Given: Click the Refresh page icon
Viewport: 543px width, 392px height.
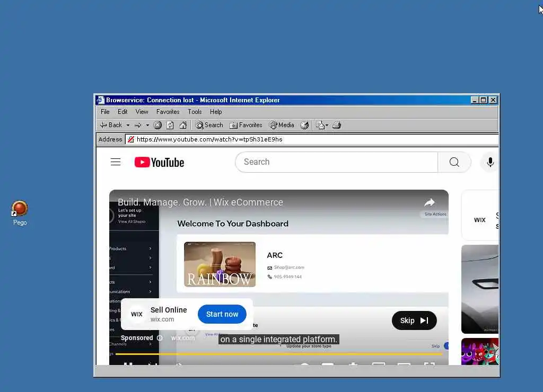Looking at the screenshot, I should (x=170, y=125).
